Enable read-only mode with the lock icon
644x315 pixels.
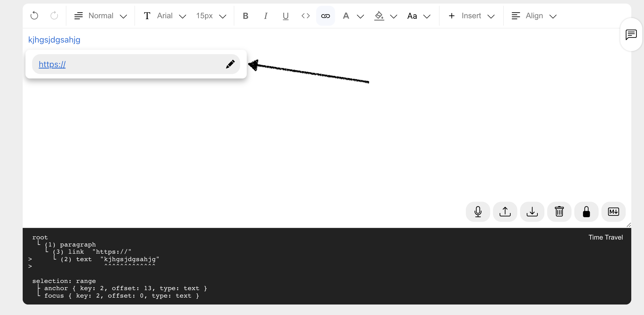coord(586,212)
